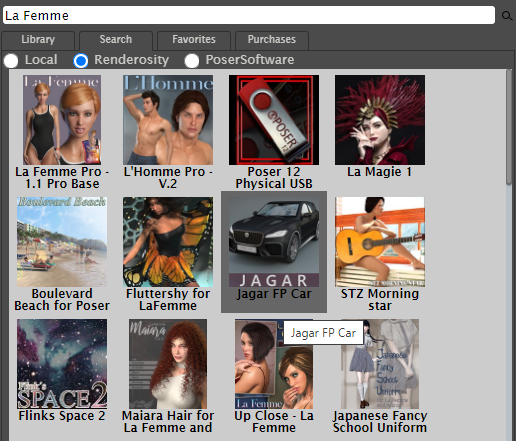Click the Jagar FP Car thumbnail

(274, 242)
